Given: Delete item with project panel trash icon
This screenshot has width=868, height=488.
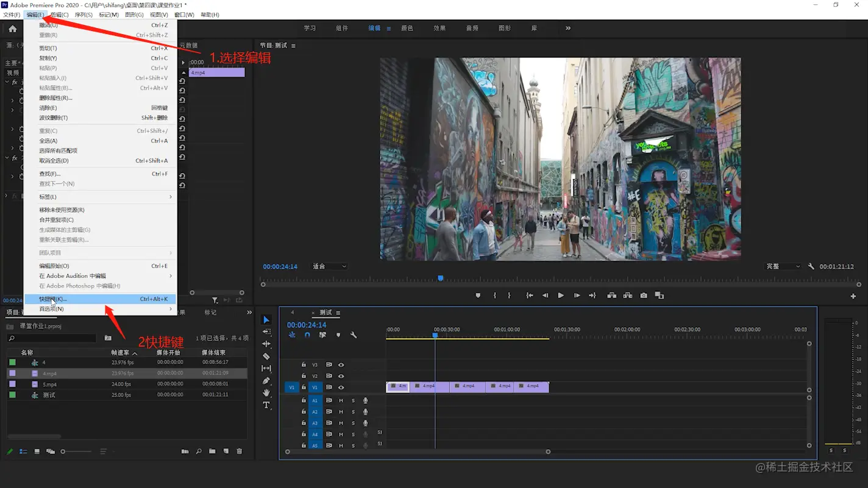Looking at the screenshot, I should point(239,451).
